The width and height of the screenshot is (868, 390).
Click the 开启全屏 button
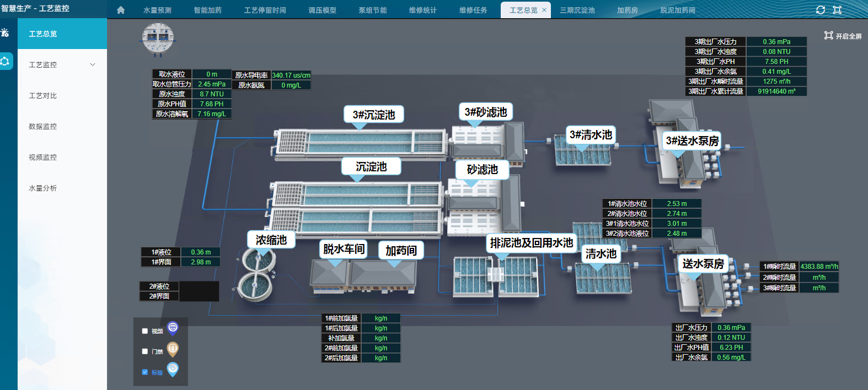click(x=843, y=36)
